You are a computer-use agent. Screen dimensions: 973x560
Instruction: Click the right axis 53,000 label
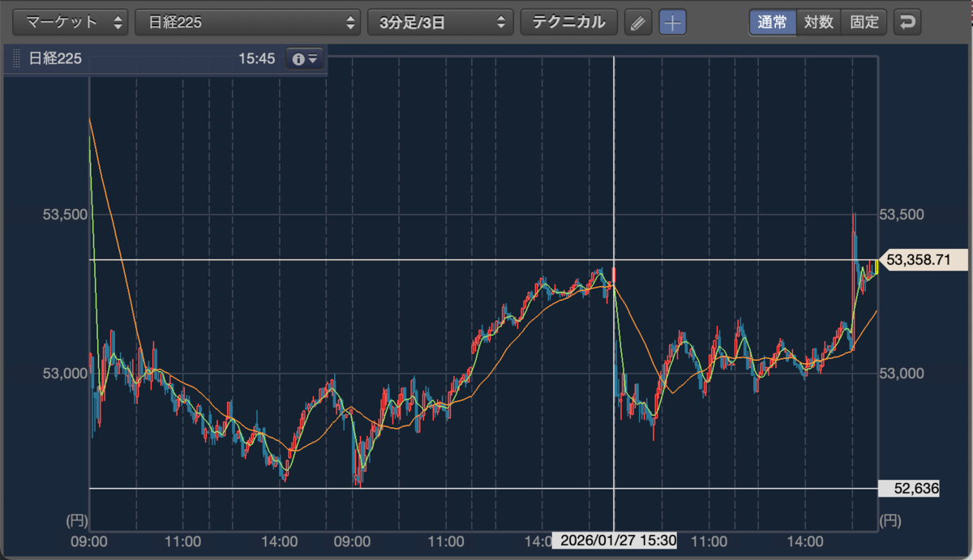902,374
